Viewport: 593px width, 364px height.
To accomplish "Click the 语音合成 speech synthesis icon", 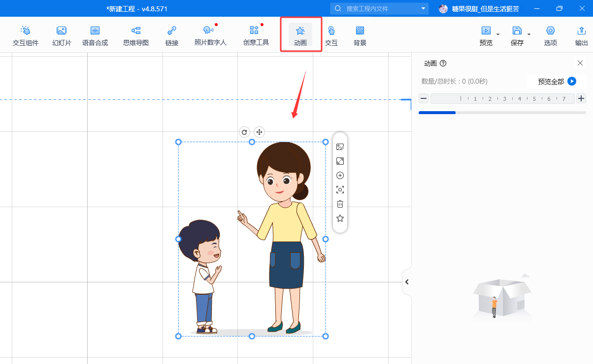I will 95,36.
